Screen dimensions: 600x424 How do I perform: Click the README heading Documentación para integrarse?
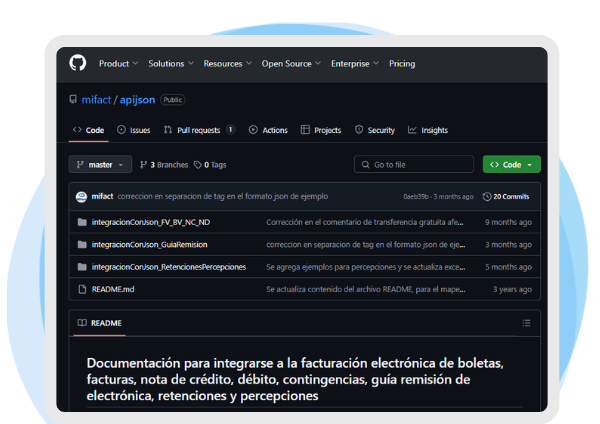[295, 379]
